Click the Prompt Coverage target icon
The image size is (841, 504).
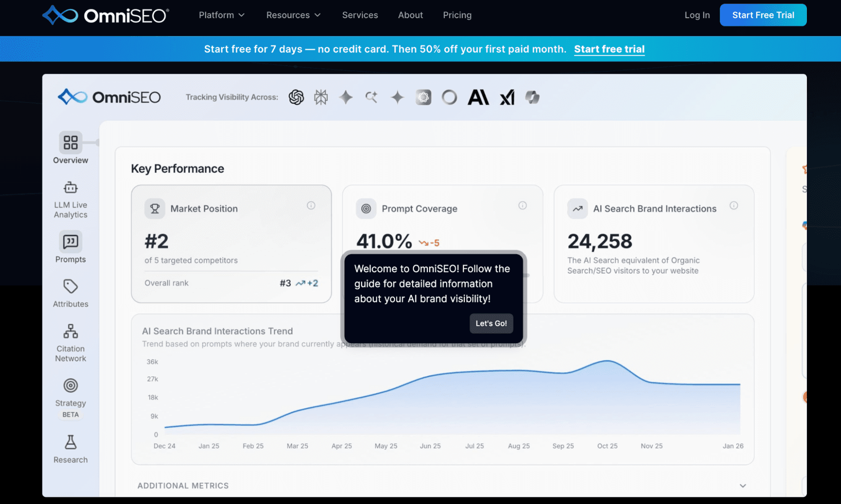click(x=366, y=208)
